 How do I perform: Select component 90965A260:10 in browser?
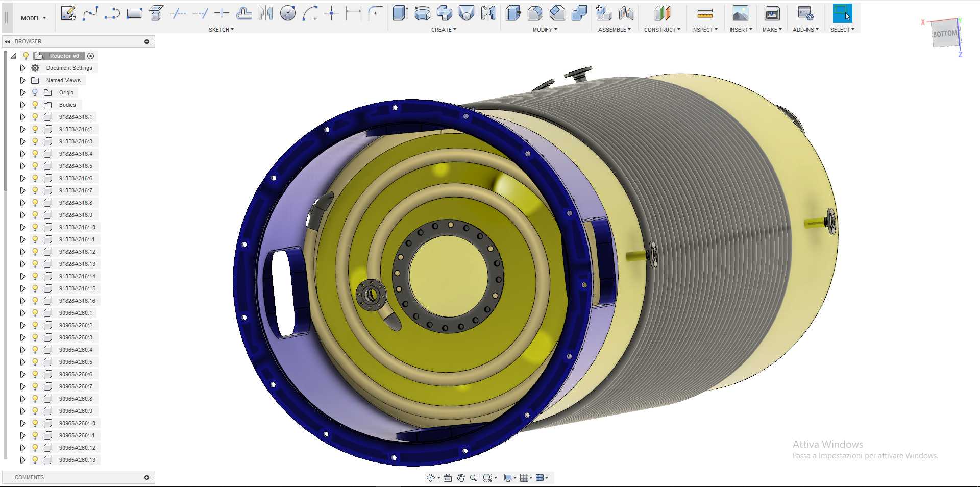pos(77,423)
